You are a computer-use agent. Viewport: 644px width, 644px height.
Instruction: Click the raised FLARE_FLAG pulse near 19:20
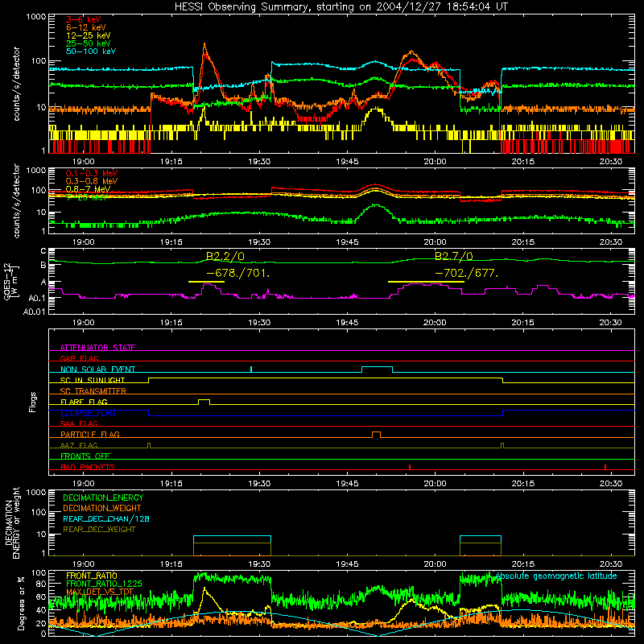pos(204,402)
